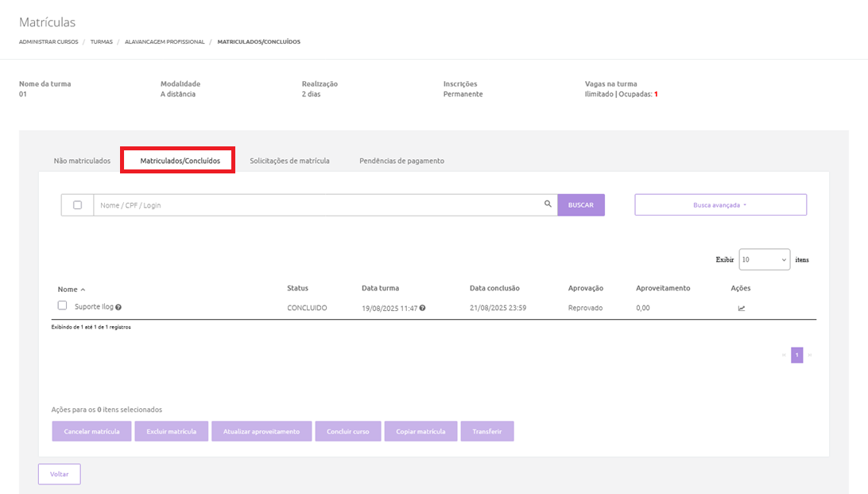Switch to Não matriculados tab

tap(82, 161)
